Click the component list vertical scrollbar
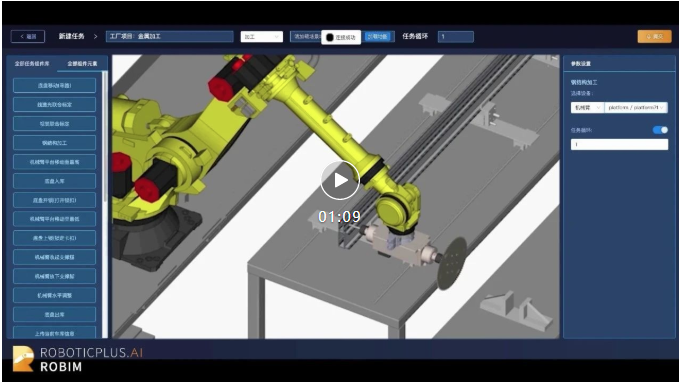This screenshot has width=680, height=382. click(x=105, y=137)
